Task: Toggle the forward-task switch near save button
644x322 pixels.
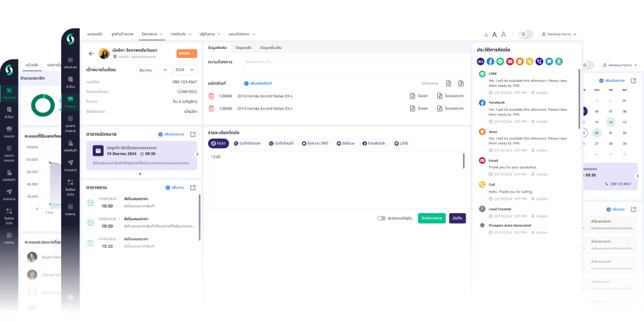Action: [x=381, y=218]
